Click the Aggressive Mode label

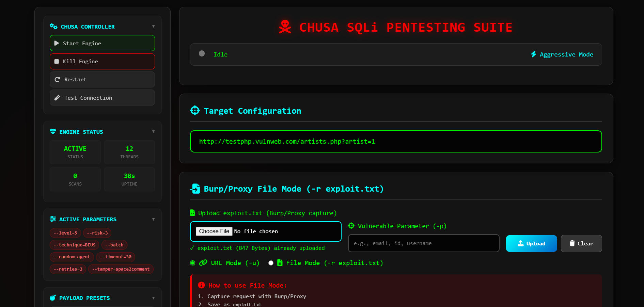566,54
